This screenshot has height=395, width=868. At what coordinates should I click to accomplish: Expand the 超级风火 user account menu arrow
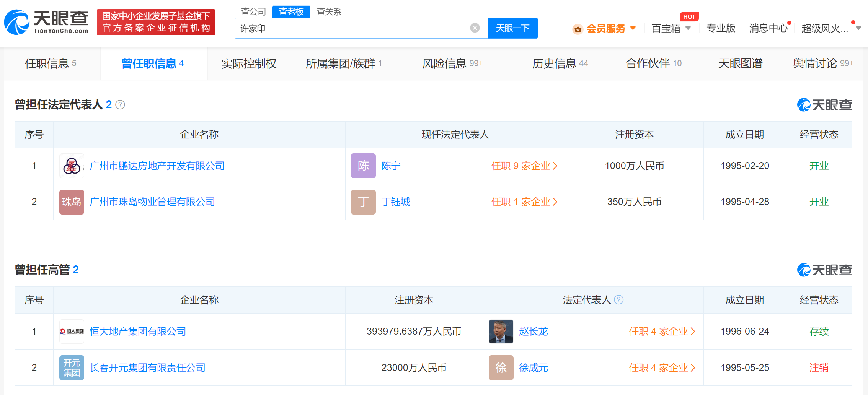click(x=858, y=28)
